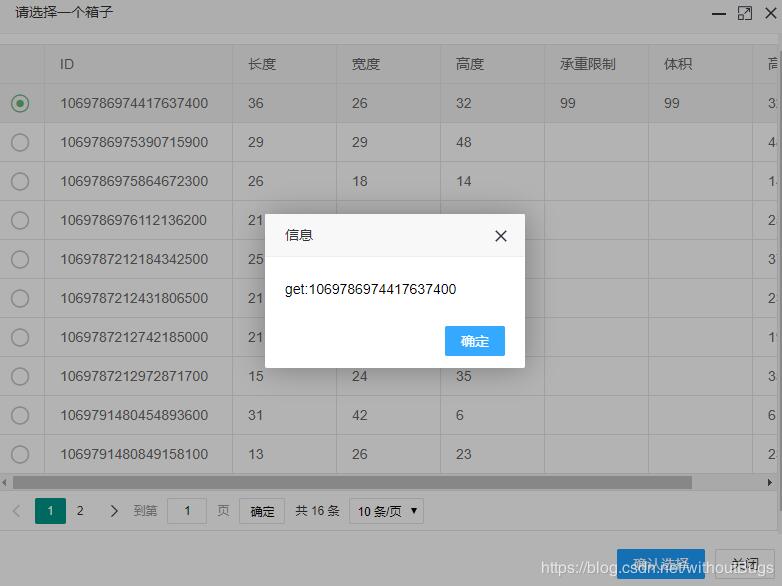Select radio for ID 1069787212742185000

[x=20, y=337]
